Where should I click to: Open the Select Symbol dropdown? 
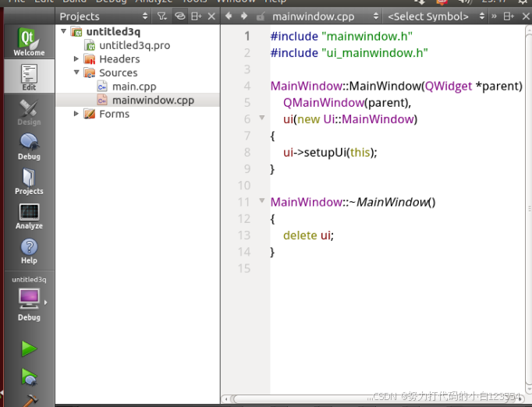435,16
